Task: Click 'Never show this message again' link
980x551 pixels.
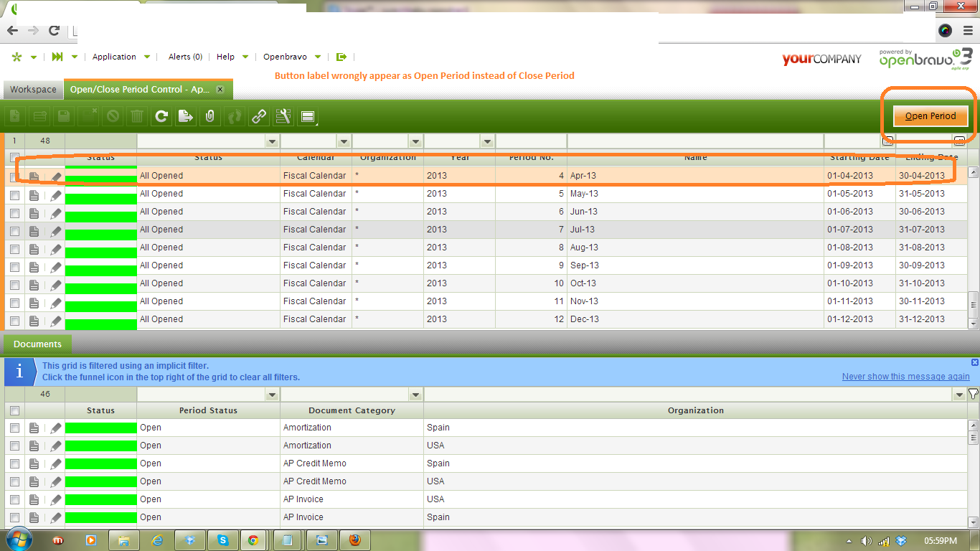Action: click(905, 377)
